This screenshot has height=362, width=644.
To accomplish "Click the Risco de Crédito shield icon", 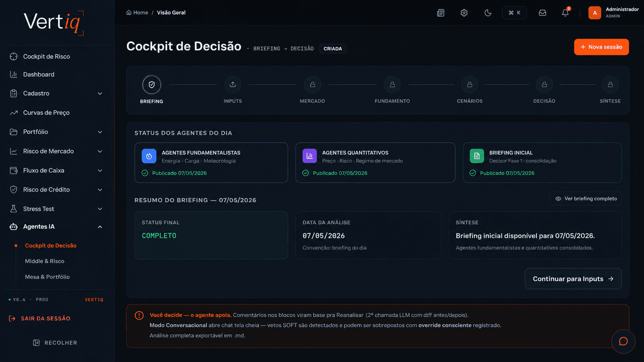I will (x=13, y=190).
